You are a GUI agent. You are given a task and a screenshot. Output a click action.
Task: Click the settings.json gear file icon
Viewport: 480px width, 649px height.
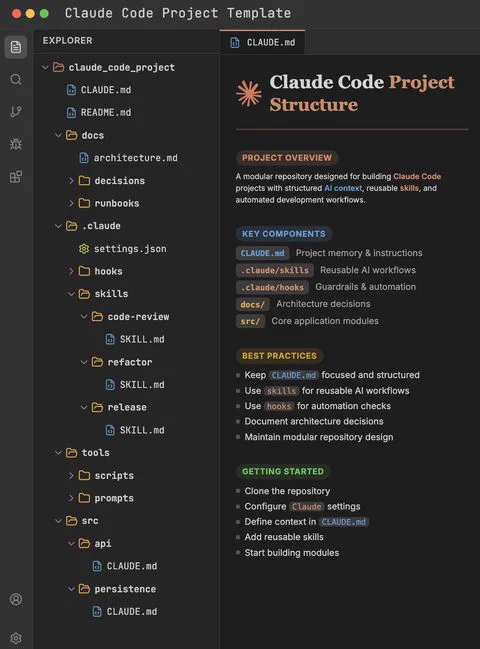(84, 248)
